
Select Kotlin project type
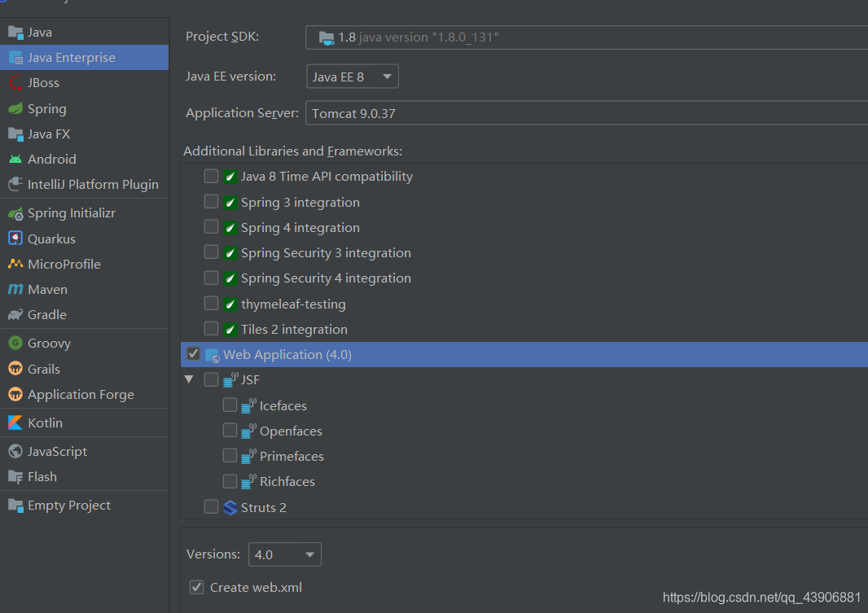point(84,423)
